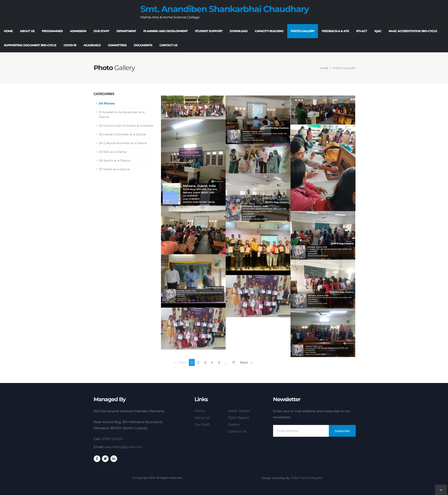Open the Gdev Technologies link
The image size is (448, 495).
pos(306,478)
